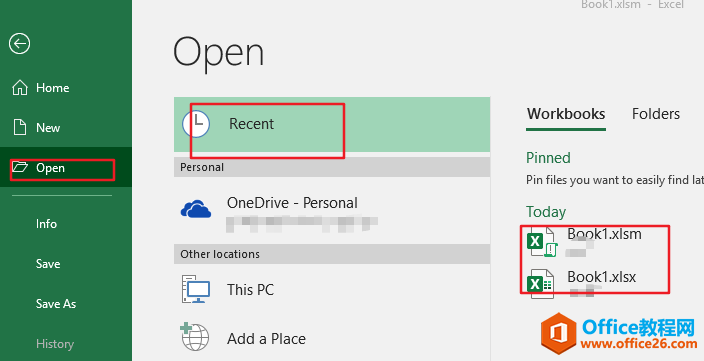Click the Home house icon
This screenshot has height=361, width=704.
click(20, 88)
